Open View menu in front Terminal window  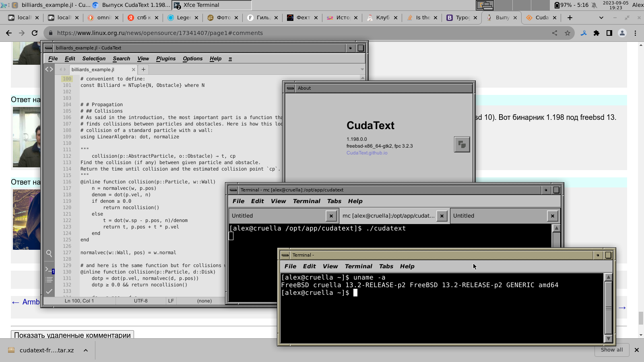click(330, 266)
